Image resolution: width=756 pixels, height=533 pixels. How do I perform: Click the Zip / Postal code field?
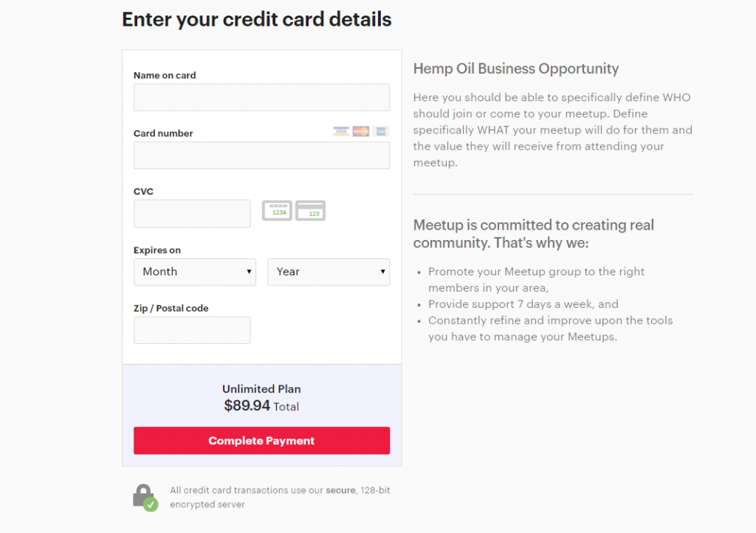tap(192, 330)
